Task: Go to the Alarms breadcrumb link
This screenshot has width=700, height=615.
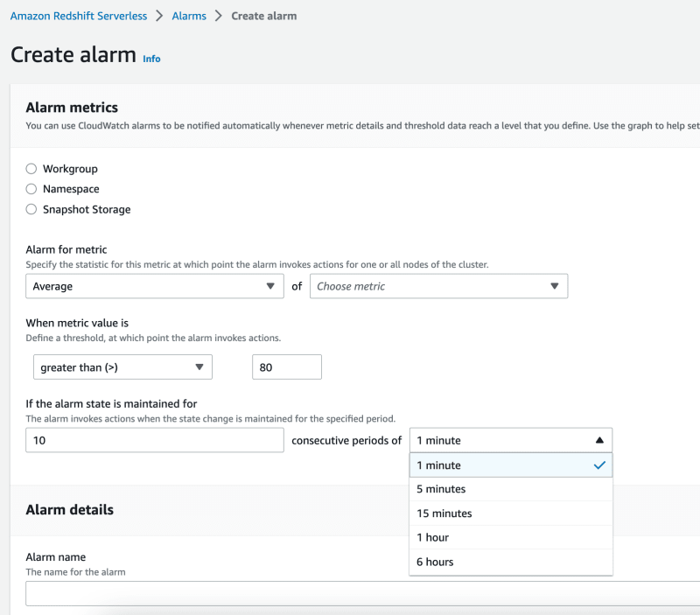Action: (189, 16)
